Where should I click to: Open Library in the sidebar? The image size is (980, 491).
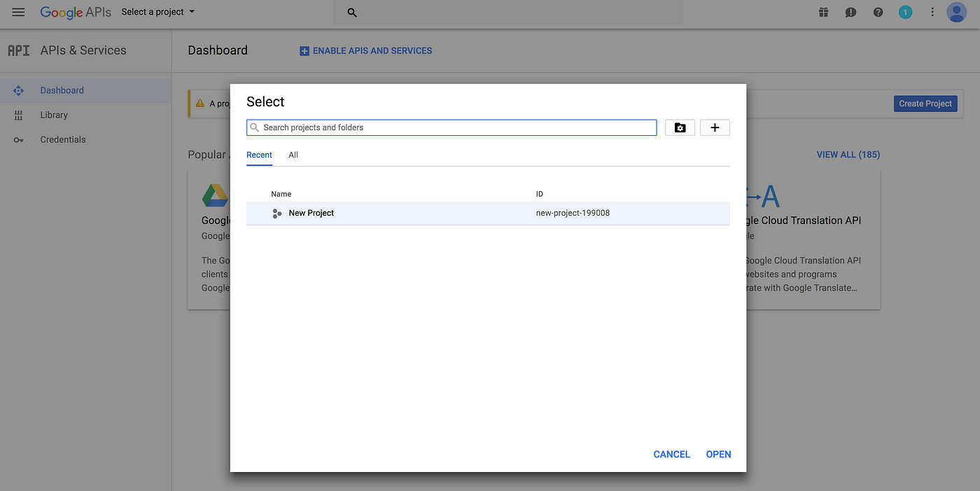coord(54,115)
